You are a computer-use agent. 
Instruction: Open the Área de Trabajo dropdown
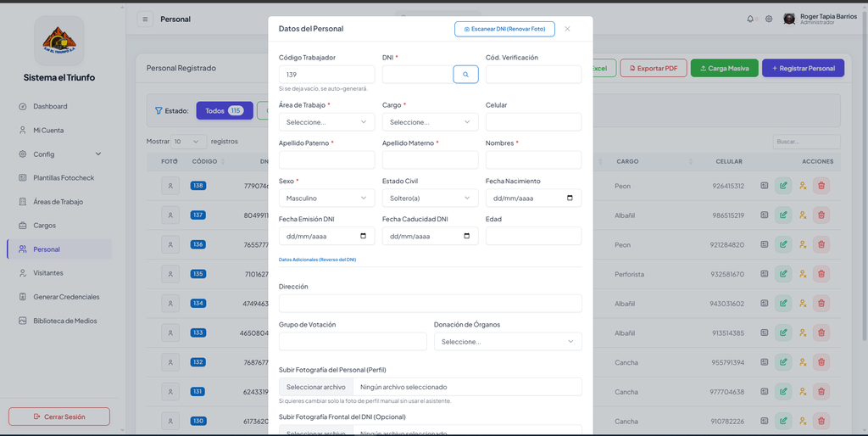[326, 122]
